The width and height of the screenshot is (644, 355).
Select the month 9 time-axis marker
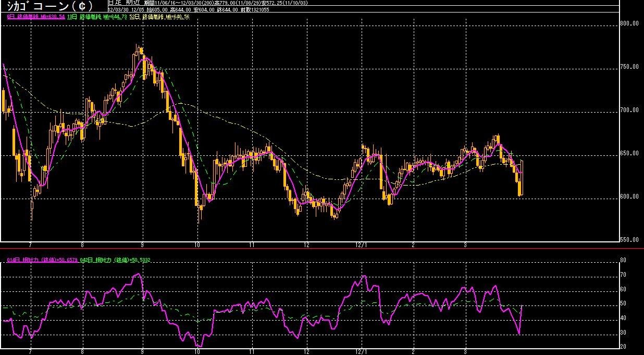(x=142, y=244)
